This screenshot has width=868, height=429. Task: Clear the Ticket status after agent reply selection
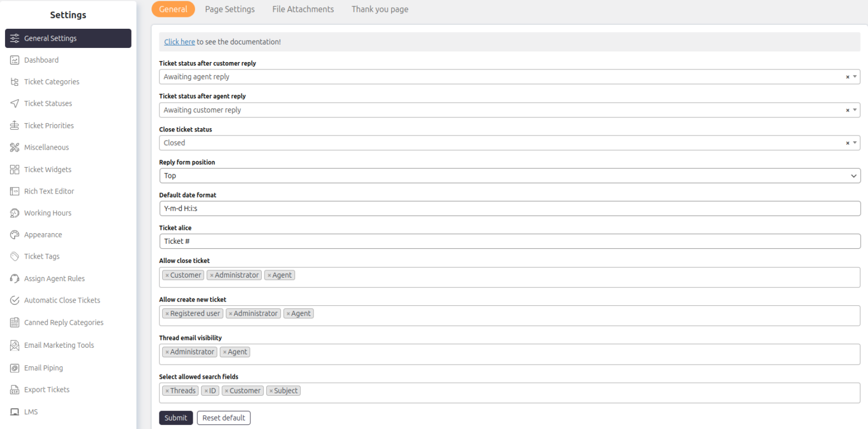pos(847,110)
